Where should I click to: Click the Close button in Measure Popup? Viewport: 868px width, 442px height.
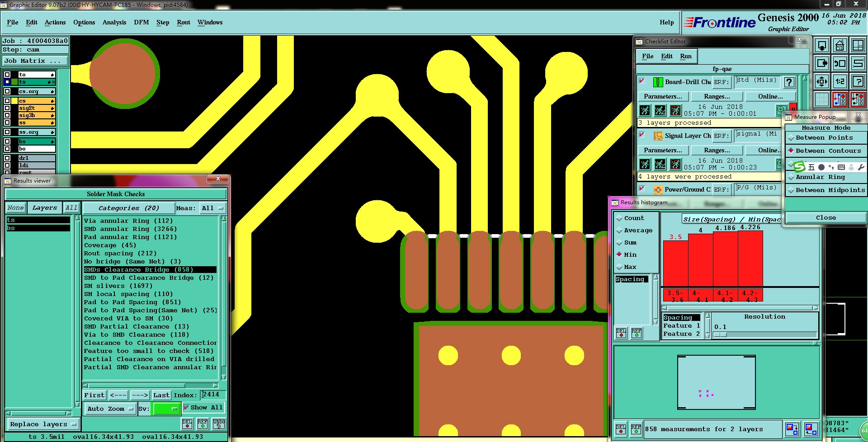pyautogui.click(x=826, y=218)
